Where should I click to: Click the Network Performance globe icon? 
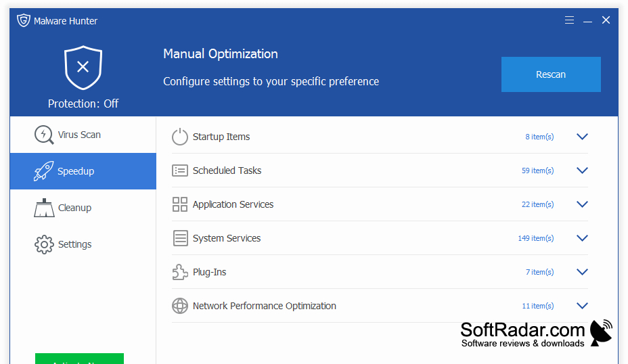coord(180,306)
